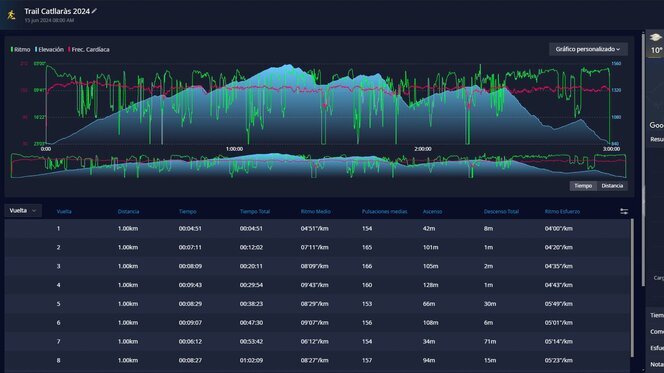
Task: Sort by Ritmo Medio column header
Action: (x=315, y=211)
